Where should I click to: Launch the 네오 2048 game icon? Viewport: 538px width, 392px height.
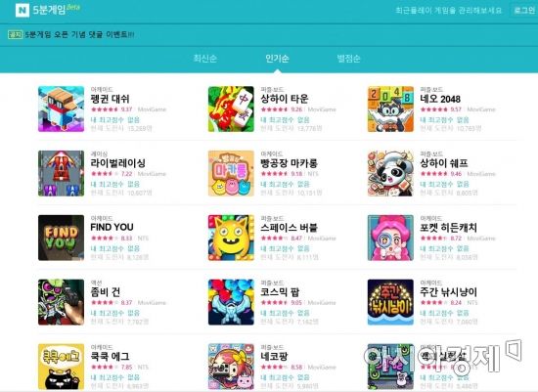click(390, 109)
